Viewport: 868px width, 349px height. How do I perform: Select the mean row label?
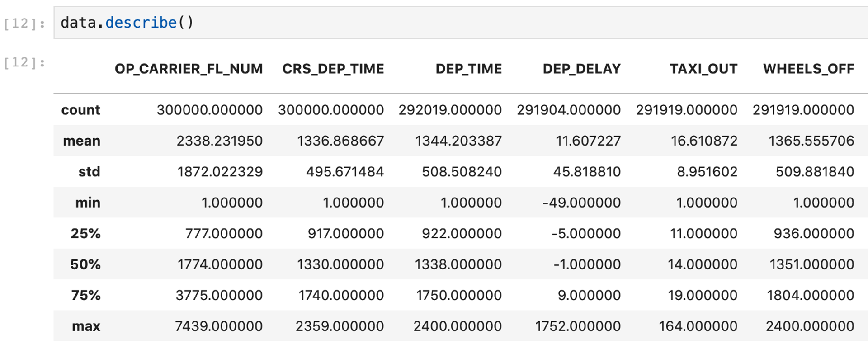(81, 141)
